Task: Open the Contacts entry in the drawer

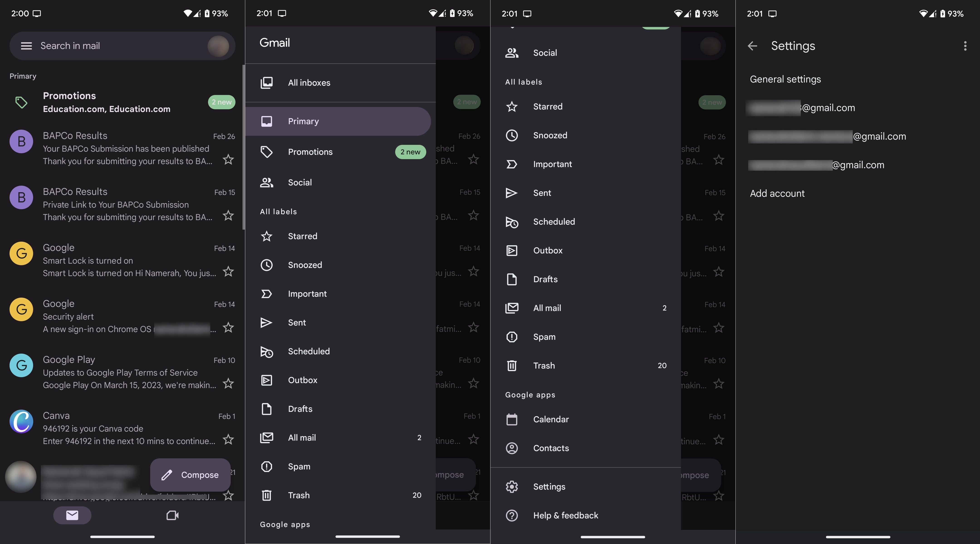Action: click(586, 448)
